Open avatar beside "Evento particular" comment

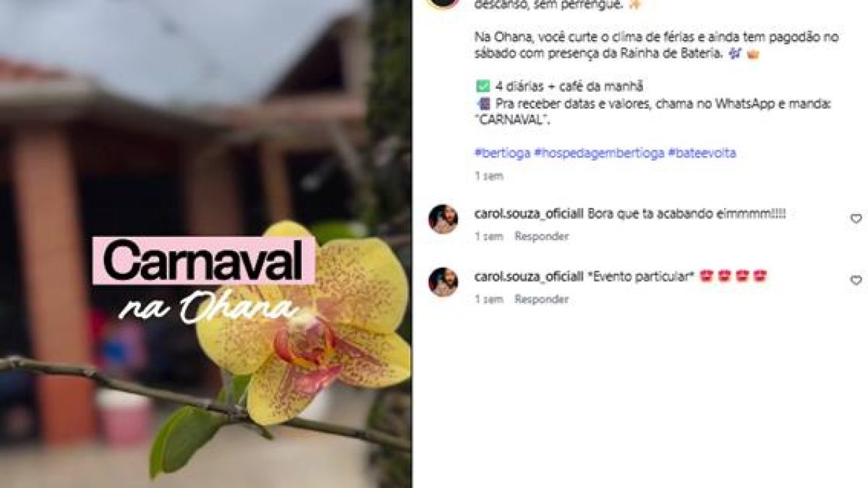click(443, 282)
